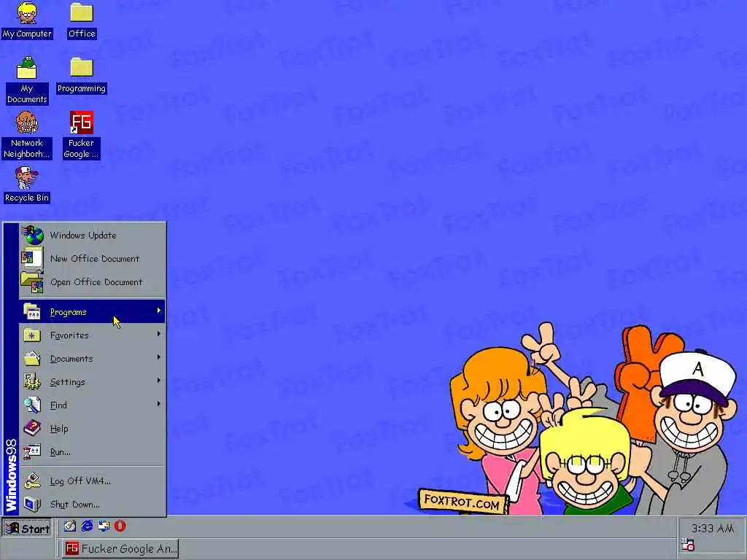Image resolution: width=747 pixels, height=560 pixels.
Task: Click the Start button on the taskbar
Action: 27,529
